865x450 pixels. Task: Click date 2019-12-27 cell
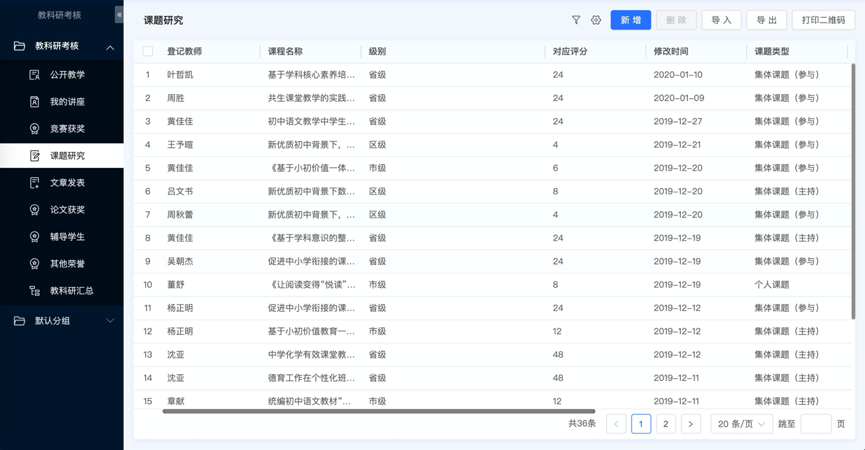(678, 121)
